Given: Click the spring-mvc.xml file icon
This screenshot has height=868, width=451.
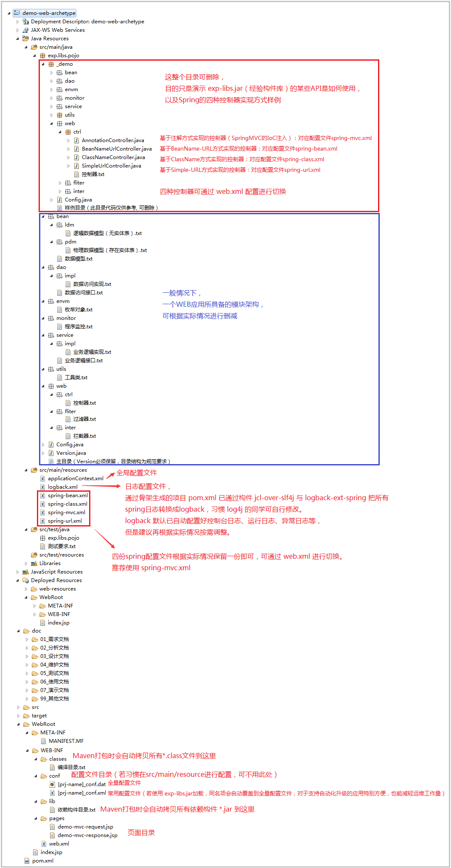Looking at the screenshot, I should point(42,512).
